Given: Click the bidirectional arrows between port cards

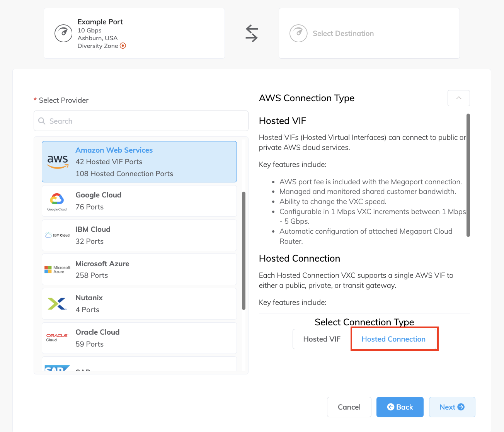Looking at the screenshot, I should [251, 33].
